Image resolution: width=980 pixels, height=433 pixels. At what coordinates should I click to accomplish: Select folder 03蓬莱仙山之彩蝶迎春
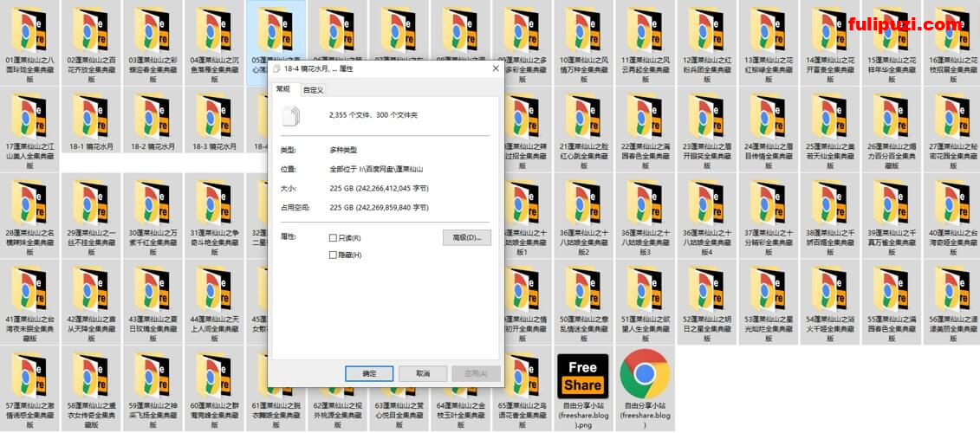(x=153, y=42)
